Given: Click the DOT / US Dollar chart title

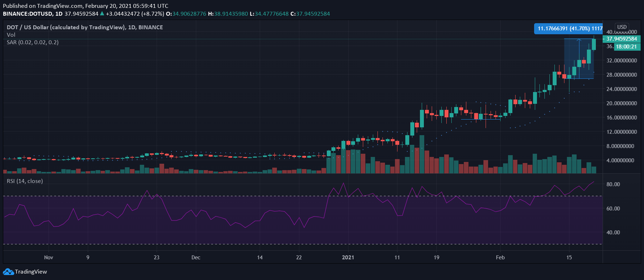Looking at the screenshot, I should 85,27.
